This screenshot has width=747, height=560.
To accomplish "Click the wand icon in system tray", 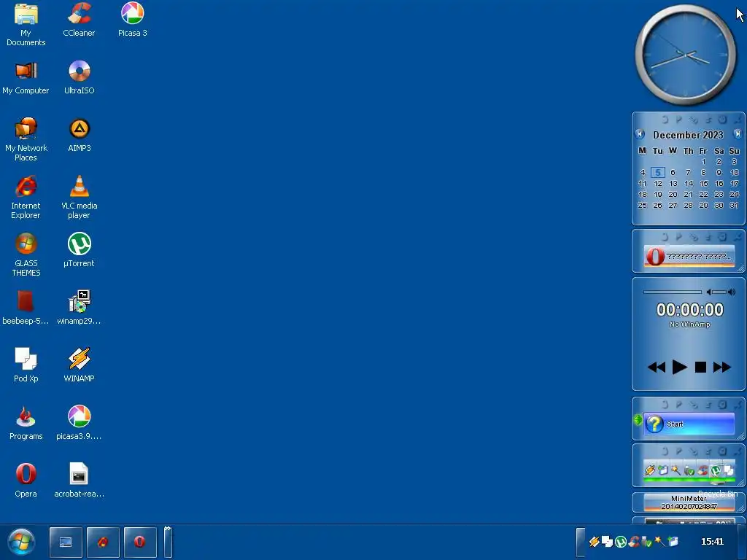I will pos(659,542).
